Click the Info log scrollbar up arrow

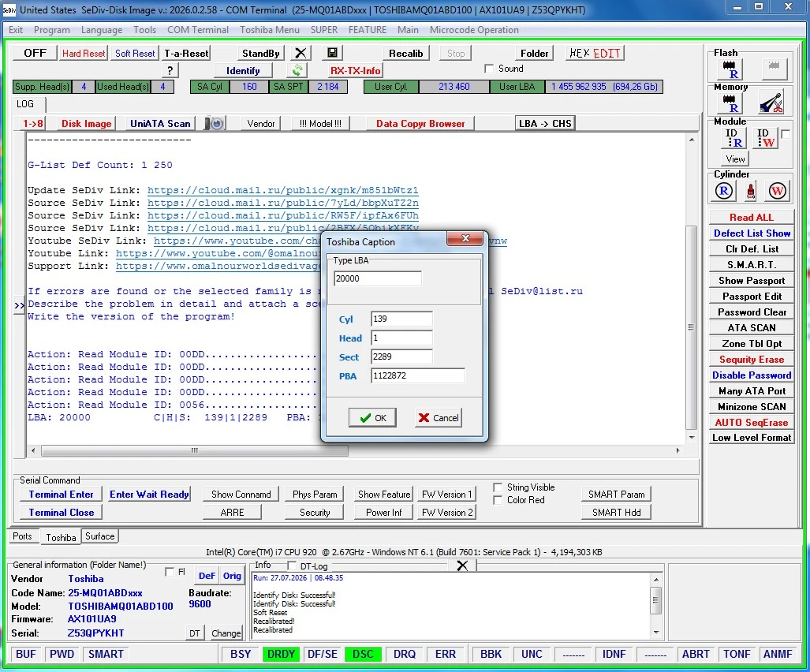656,580
